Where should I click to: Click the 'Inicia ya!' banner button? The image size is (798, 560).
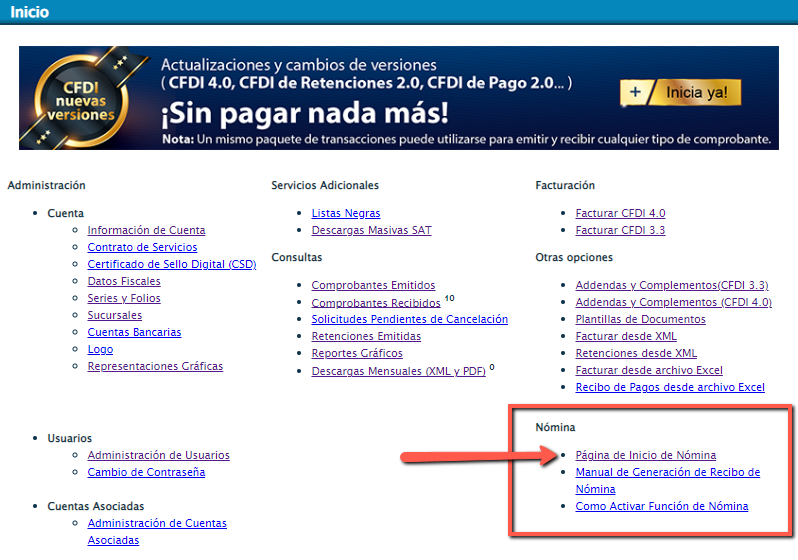point(680,92)
